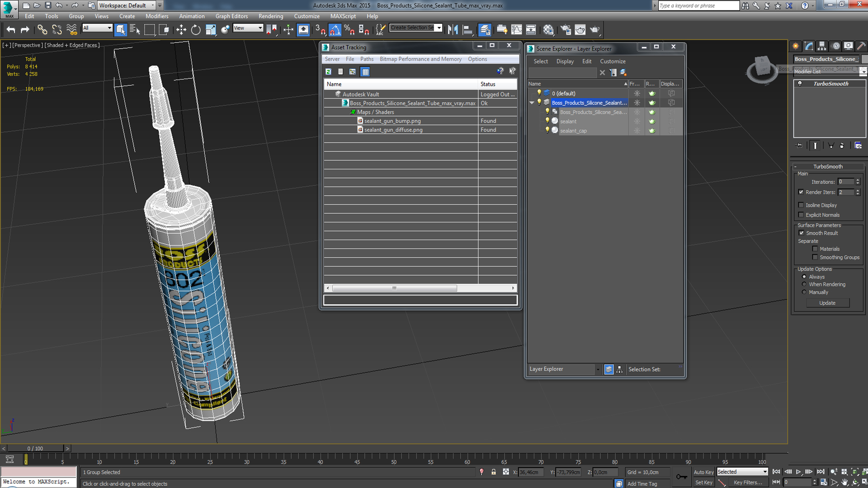Choose the Select and Rotate tool

point(196,30)
